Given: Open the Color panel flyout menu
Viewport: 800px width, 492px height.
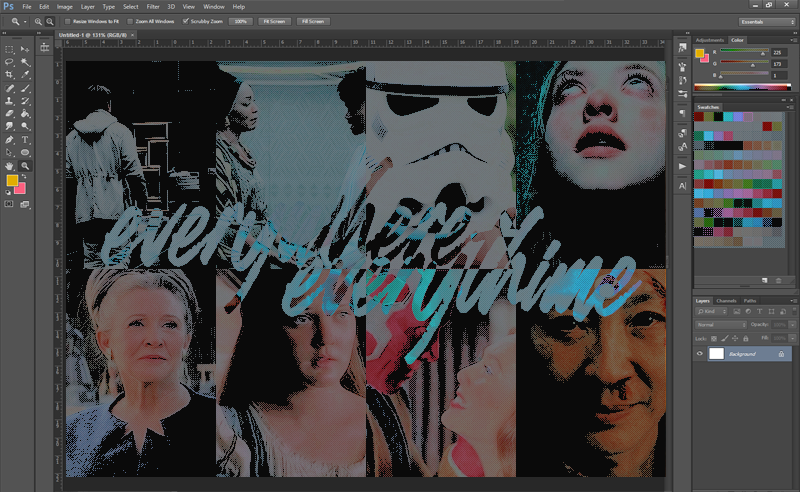Looking at the screenshot, I should (792, 40).
